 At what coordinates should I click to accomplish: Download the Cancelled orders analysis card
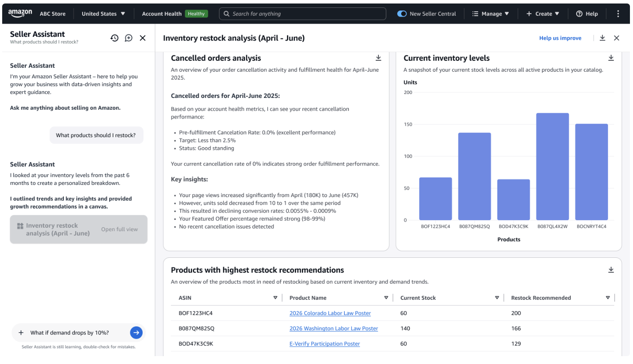(x=378, y=58)
